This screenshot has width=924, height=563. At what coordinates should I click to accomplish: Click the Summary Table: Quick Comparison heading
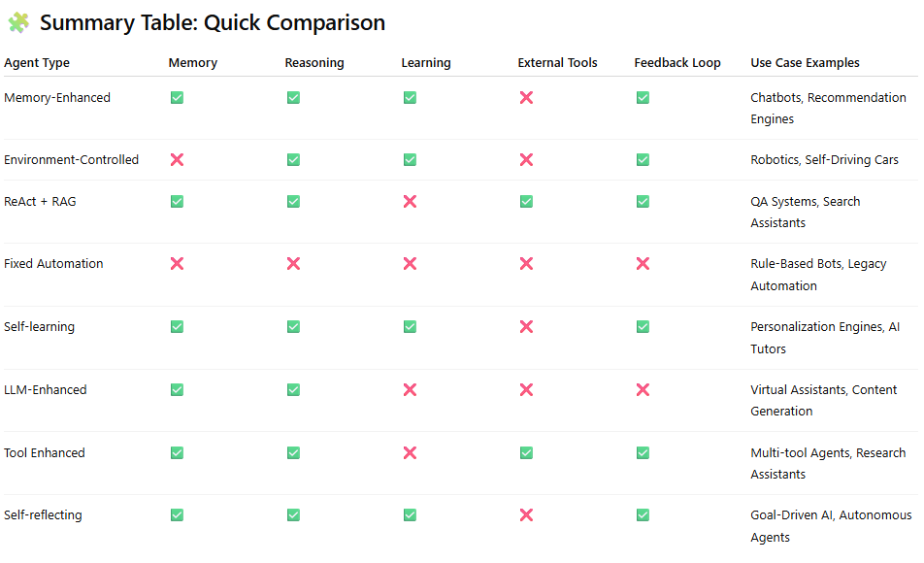(x=213, y=23)
